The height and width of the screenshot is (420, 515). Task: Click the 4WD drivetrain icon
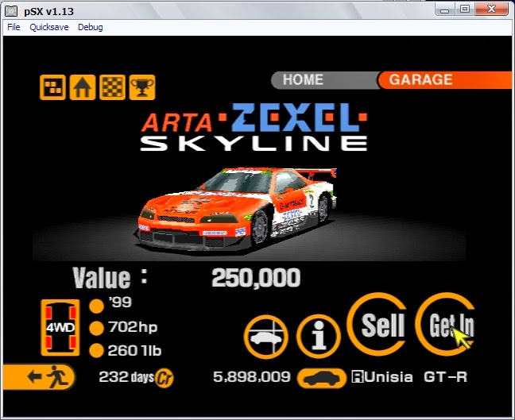tap(60, 327)
